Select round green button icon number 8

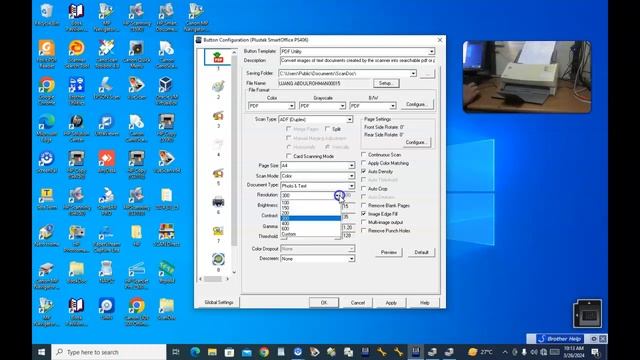point(218,259)
